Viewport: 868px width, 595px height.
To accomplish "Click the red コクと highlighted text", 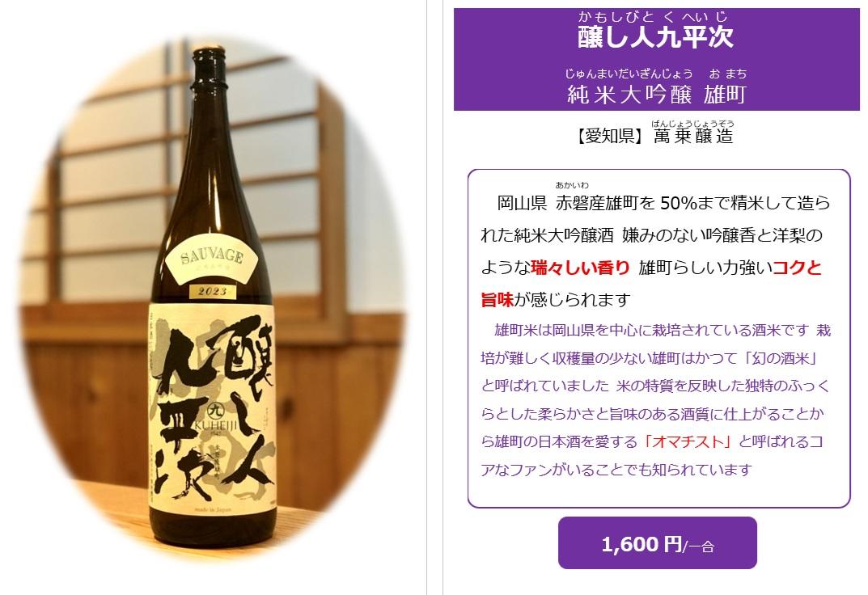I will click(x=797, y=268).
